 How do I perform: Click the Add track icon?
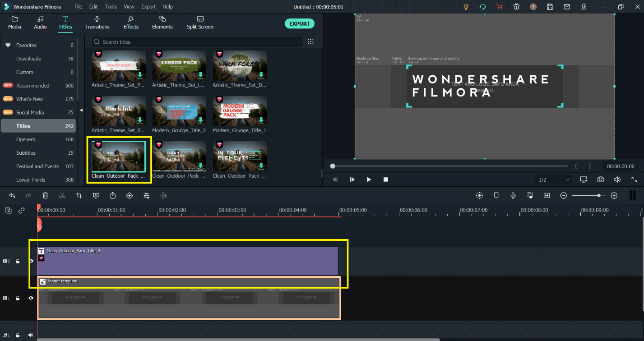pyautogui.click(x=8, y=210)
